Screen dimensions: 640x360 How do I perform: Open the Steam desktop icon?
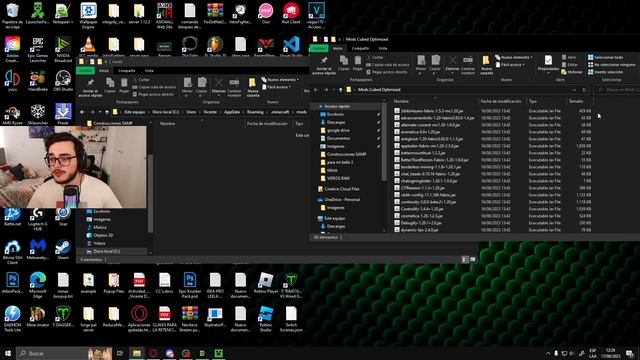coord(63,249)
